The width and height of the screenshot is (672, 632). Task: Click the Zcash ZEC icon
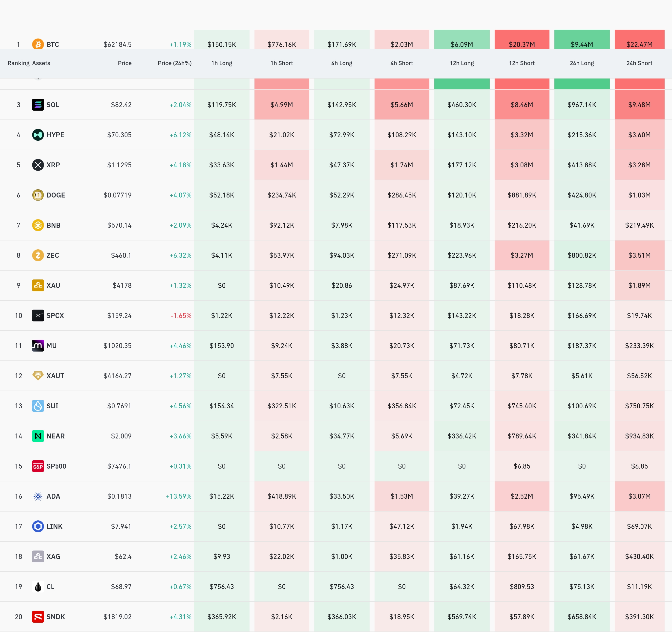tap(38, 255)
